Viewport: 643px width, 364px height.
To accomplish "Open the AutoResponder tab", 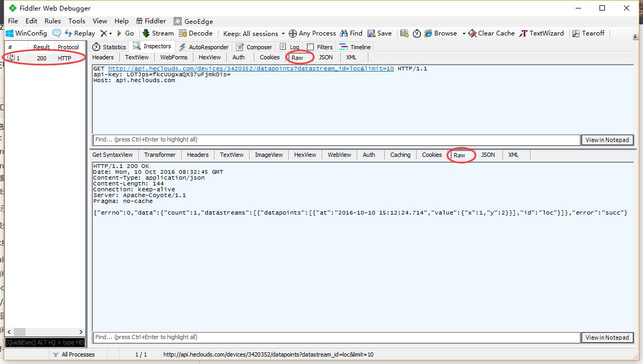I will pos(204,47).
